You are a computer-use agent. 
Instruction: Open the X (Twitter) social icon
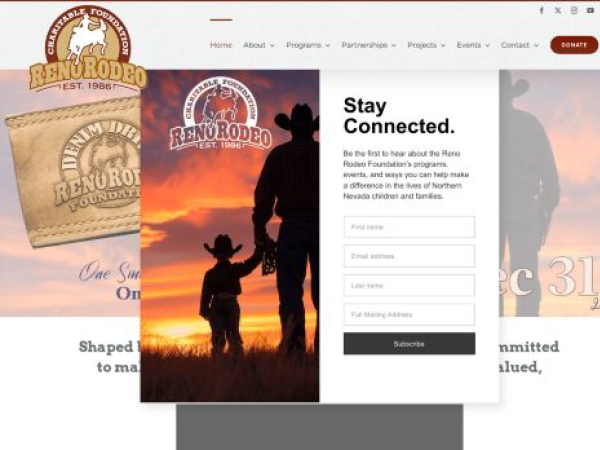tap(558, 11)
